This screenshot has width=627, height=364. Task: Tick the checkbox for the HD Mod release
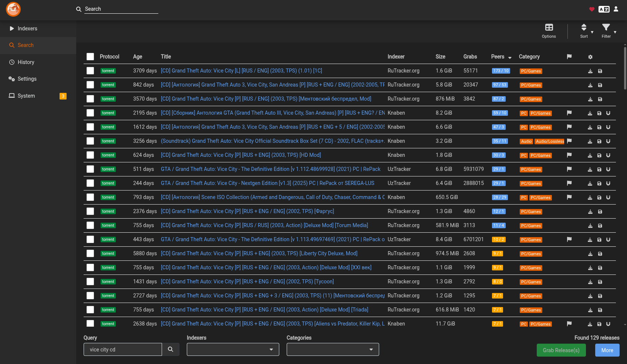coord(90,155)
